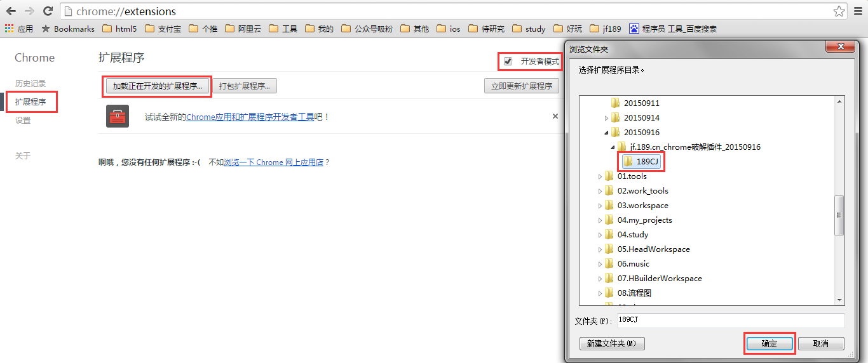Open the 阿里云 bookmark folder
868x363 pixels.
pos(243,29)
